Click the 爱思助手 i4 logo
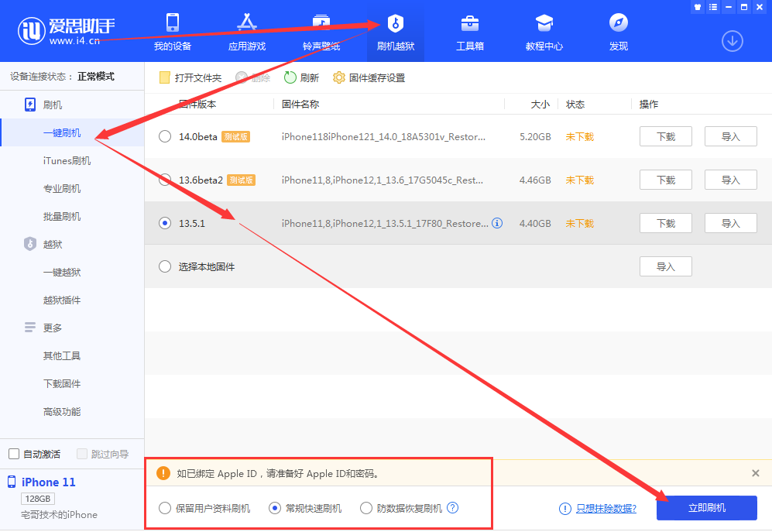 coord(32,30)
